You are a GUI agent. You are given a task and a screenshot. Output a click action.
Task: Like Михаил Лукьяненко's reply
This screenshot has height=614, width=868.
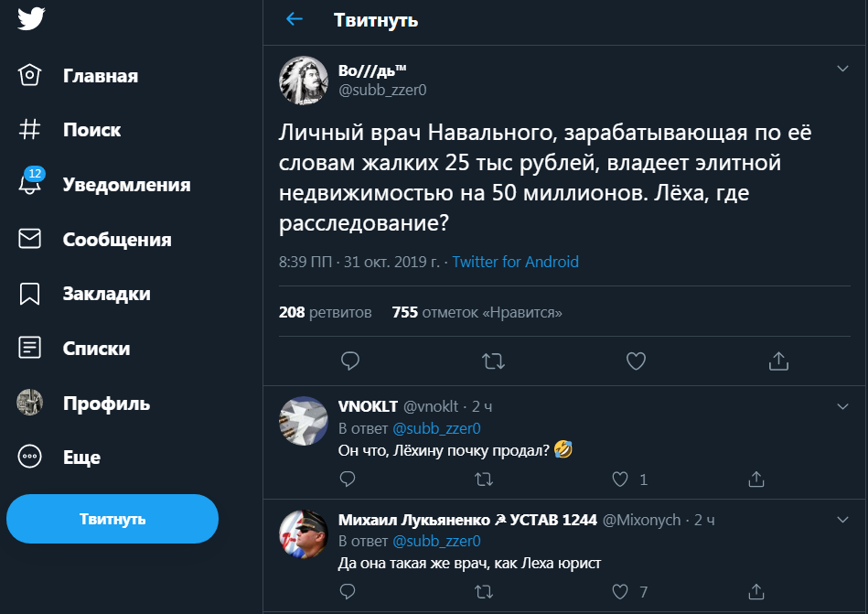point(621,591)
